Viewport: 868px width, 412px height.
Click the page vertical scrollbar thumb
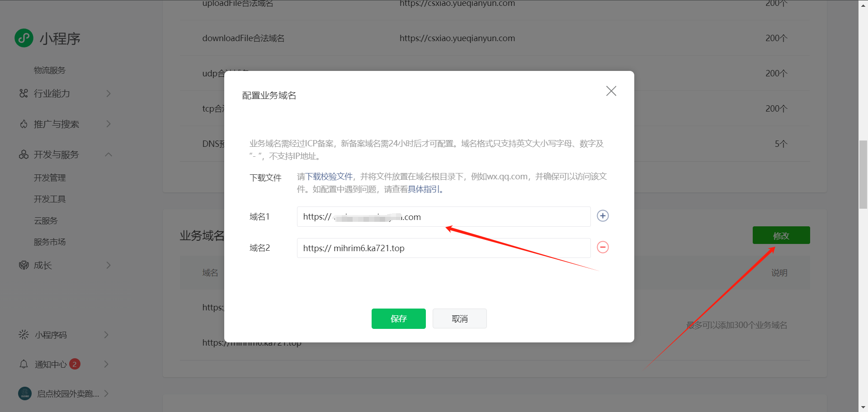pyautogui.click(x=863, y=174)
